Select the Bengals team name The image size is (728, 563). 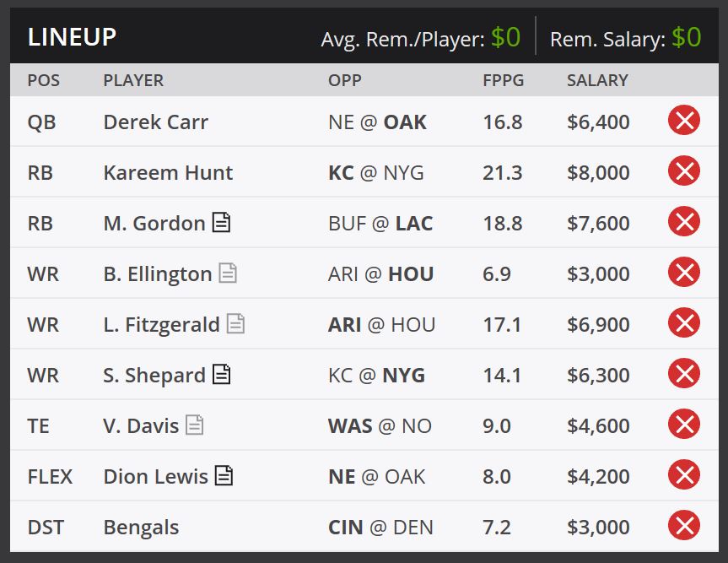[141, 528]
